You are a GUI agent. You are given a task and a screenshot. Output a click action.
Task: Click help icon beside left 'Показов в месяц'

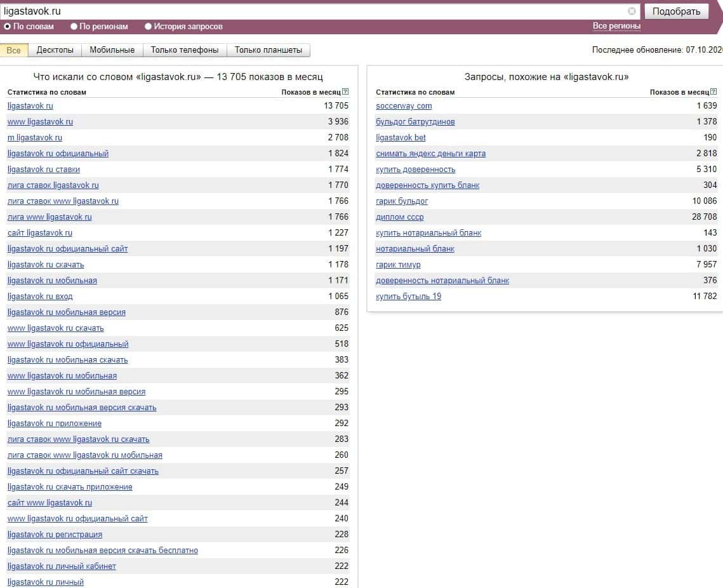tap(345, 92)
